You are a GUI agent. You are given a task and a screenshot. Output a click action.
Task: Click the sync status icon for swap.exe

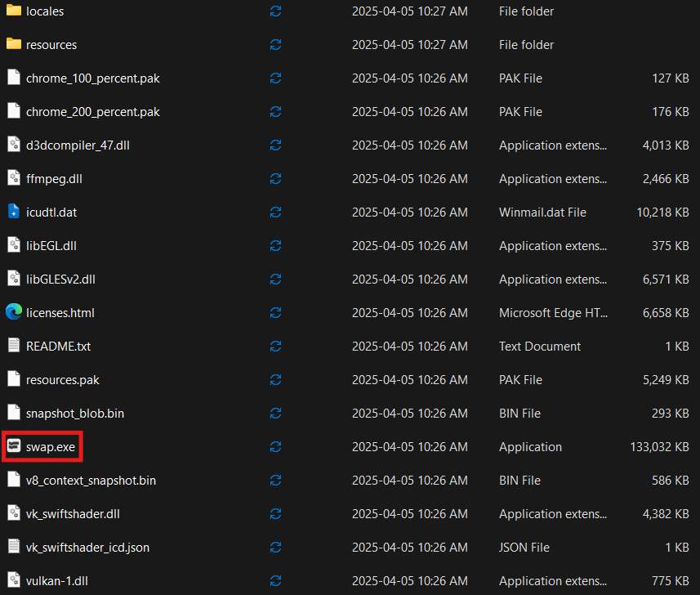[275, 447]
